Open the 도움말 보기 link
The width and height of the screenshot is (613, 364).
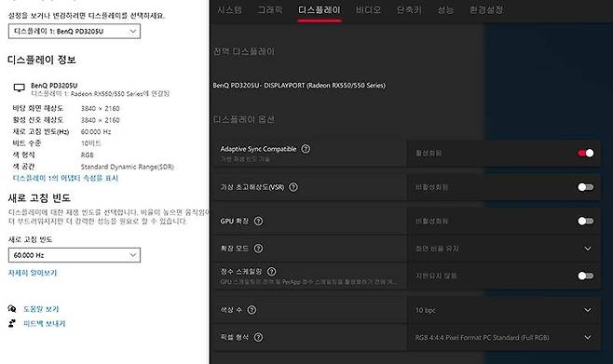pos(41,309)
